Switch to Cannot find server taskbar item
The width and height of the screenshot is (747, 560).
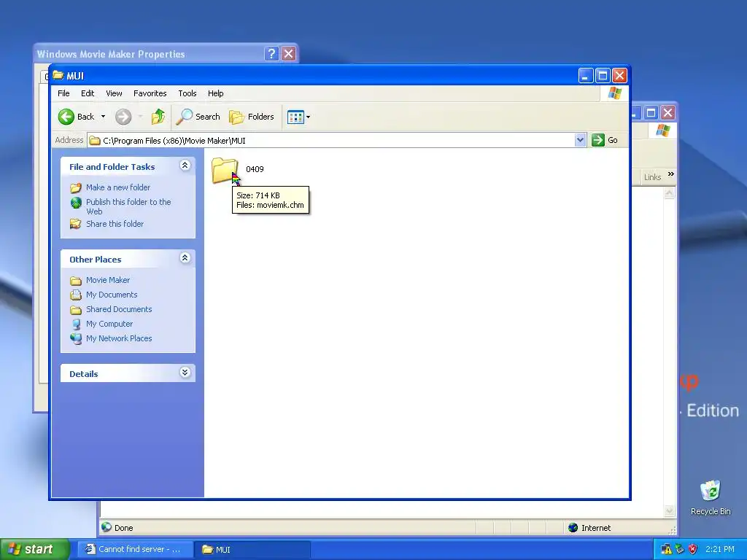click(x=135, y=549)
